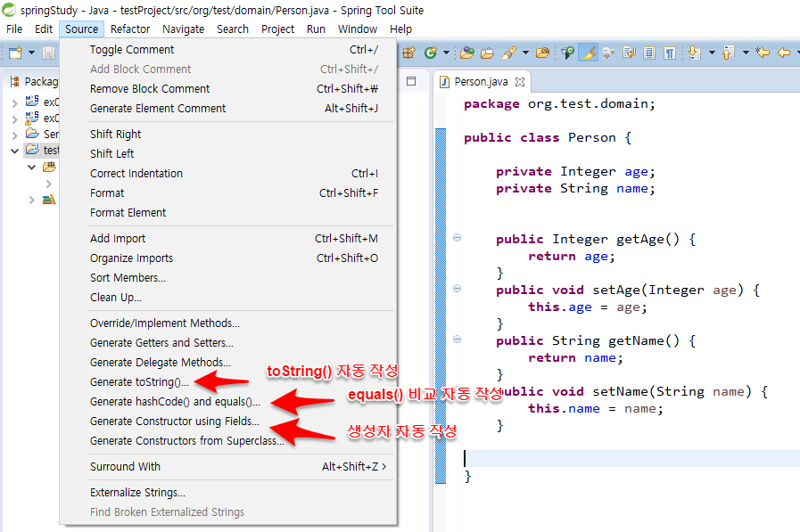Expand the library books tree node

31,200
